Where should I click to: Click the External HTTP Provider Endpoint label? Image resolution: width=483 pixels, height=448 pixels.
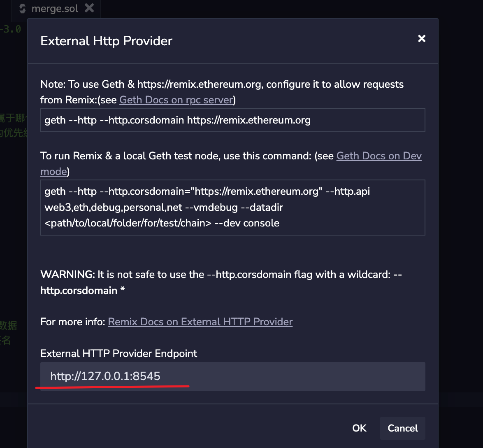coord(119,353)
